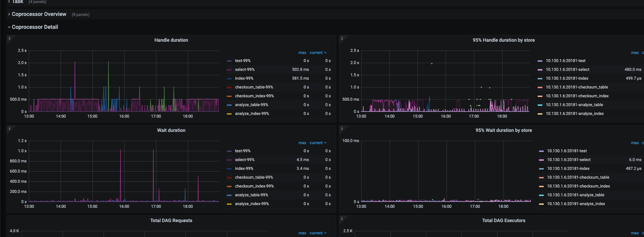The height and width of the screenshot is (237, 644).
Task: Click max header in 95% Handle duration by store legend
Action: point(635,53)
